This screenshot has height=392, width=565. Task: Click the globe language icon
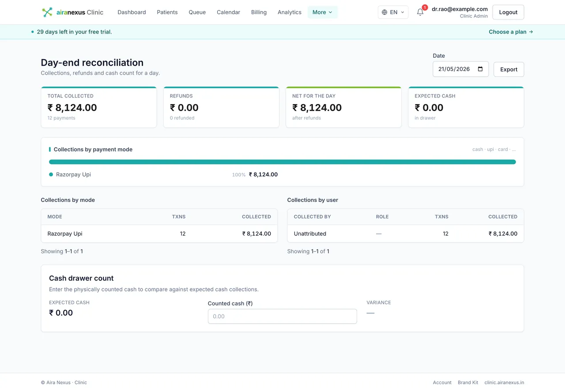tap(384, 12)
